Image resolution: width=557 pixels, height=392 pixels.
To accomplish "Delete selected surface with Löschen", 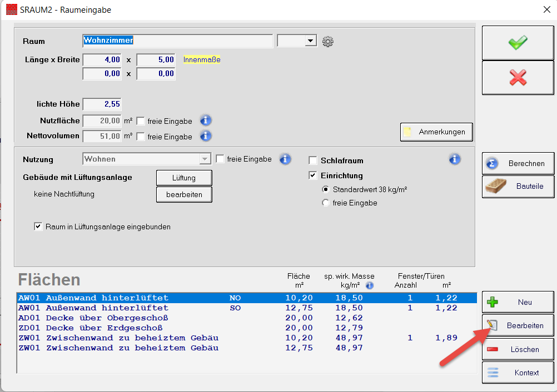I will [518, 349].
